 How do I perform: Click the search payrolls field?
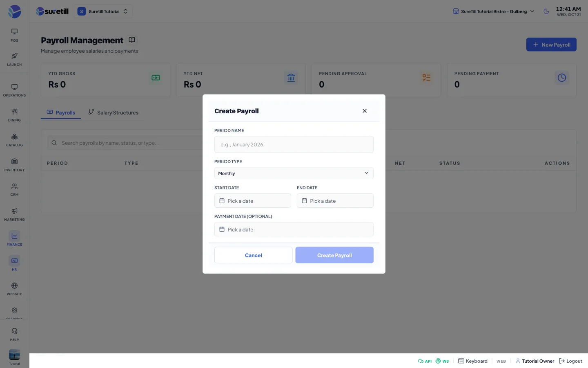pos(125,143)
